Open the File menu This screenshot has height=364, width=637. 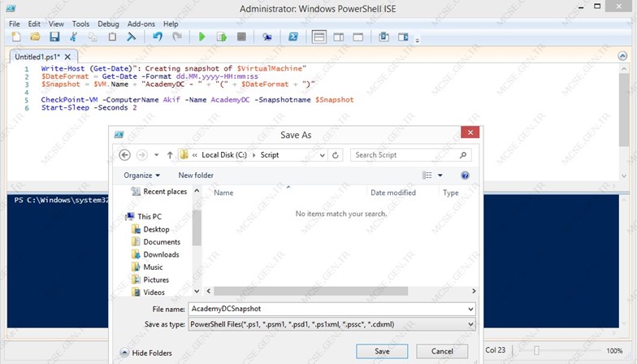15,24
